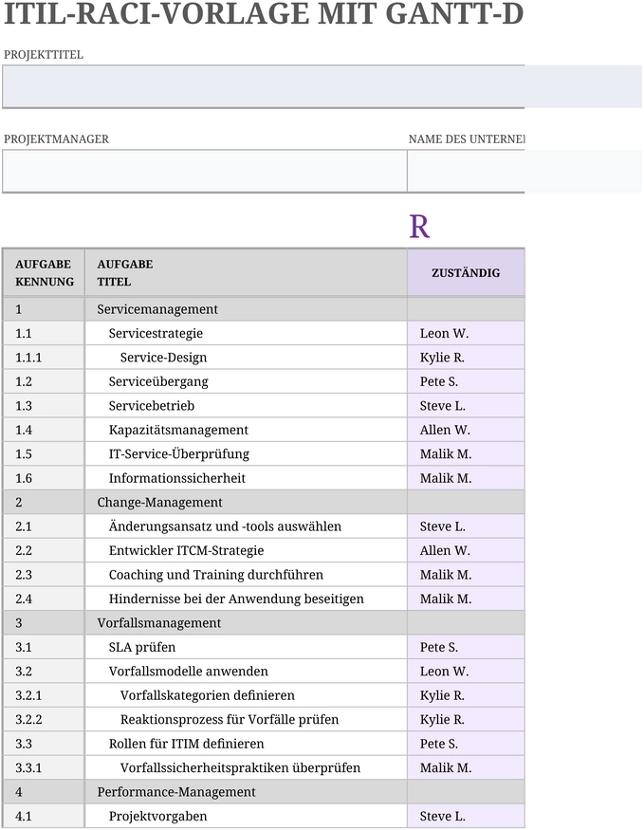Viewport: 644px width, 830px height.
Task: Click task ID cell '3.2.2'
Action: coord(44,719)
